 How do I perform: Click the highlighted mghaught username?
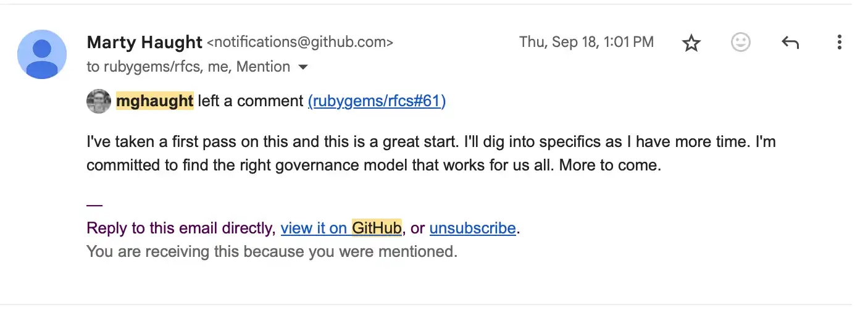pyautogui.click(x=155, y=101)
